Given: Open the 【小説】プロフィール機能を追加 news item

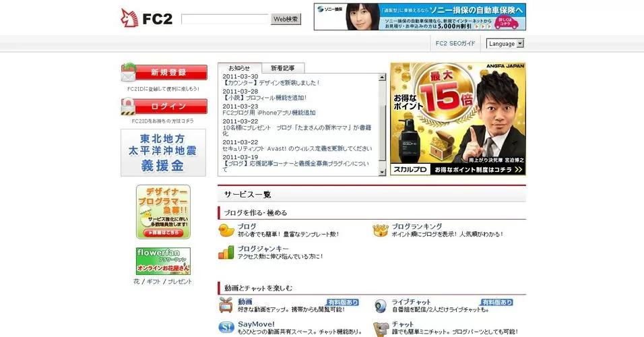Looking at the screenshot, I should (x=265, y=98).
